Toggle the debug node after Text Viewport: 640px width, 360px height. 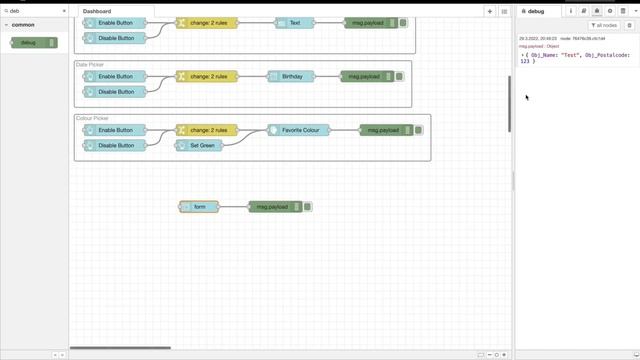pos(403,23)
